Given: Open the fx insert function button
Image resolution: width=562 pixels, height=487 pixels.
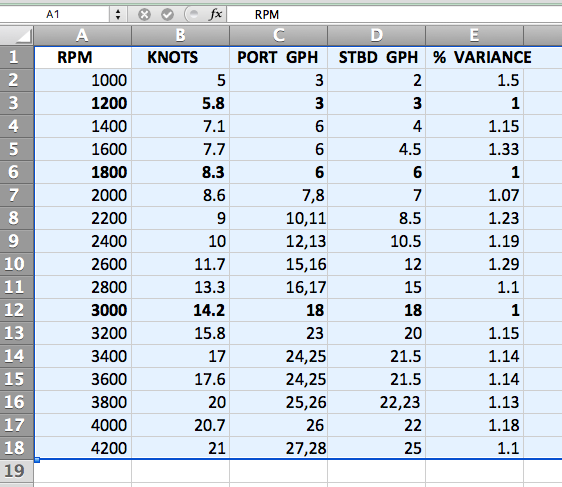Looking at the screenshot, I should (215, 14).
